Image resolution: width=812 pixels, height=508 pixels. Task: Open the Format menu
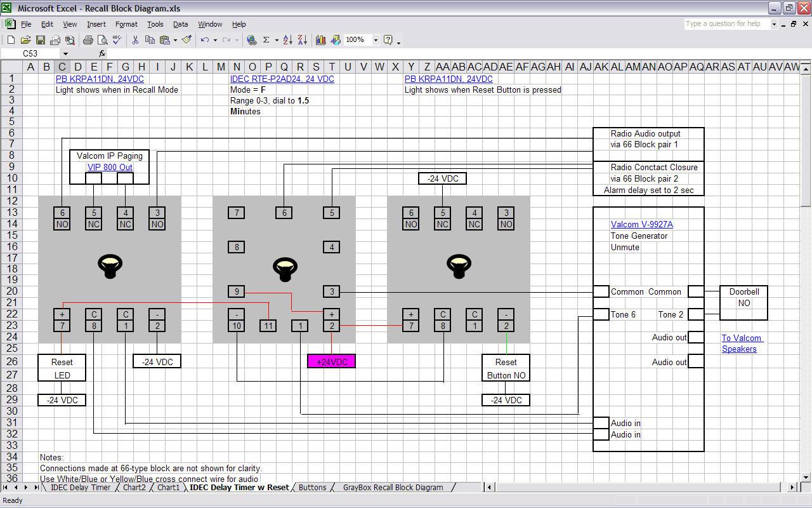click(126, 24)
